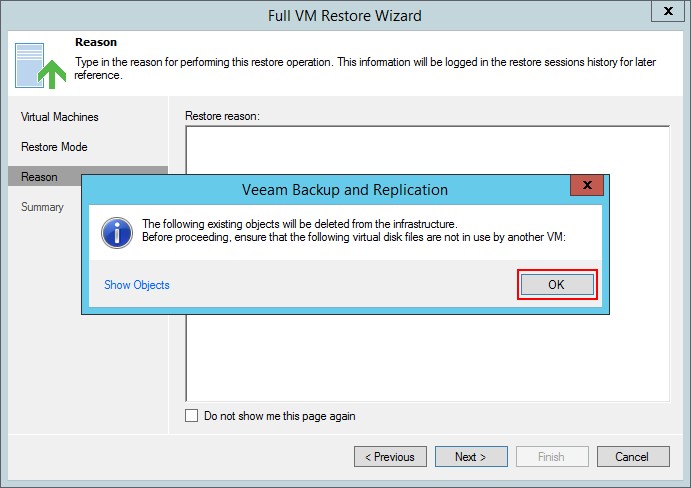Click the blue information icon in dialog

pyautogui.click(x=117, y=232)
